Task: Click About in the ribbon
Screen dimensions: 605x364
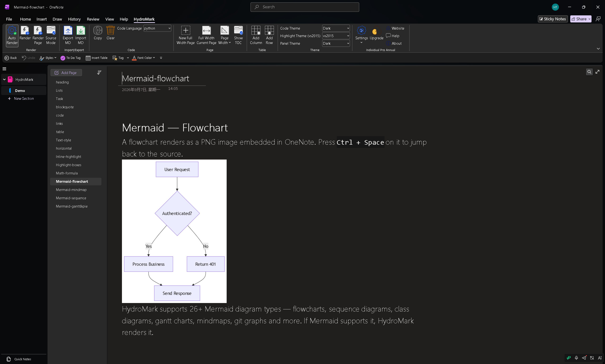Action: point(394,43)
